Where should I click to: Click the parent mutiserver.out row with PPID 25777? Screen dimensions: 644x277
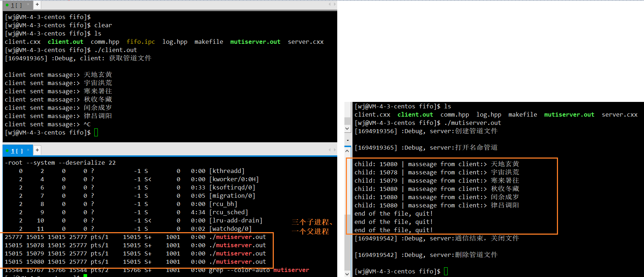pyautogui.click(x=135, y=237)
